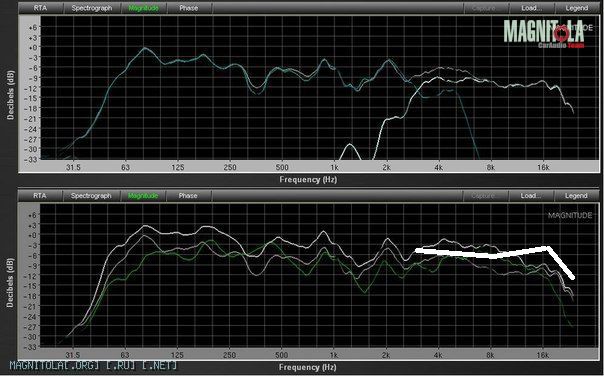Viewport: 604px width, 376px height.
Task: Select Magnitude tab in upper panel
Action: [144, 8]
